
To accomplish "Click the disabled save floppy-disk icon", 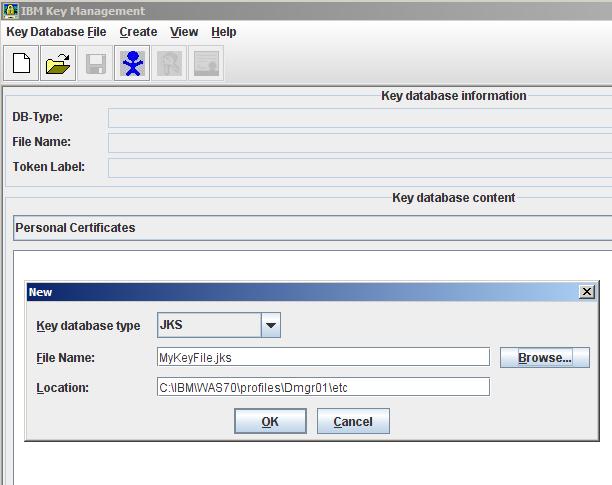I will click(x=95, y=63).
